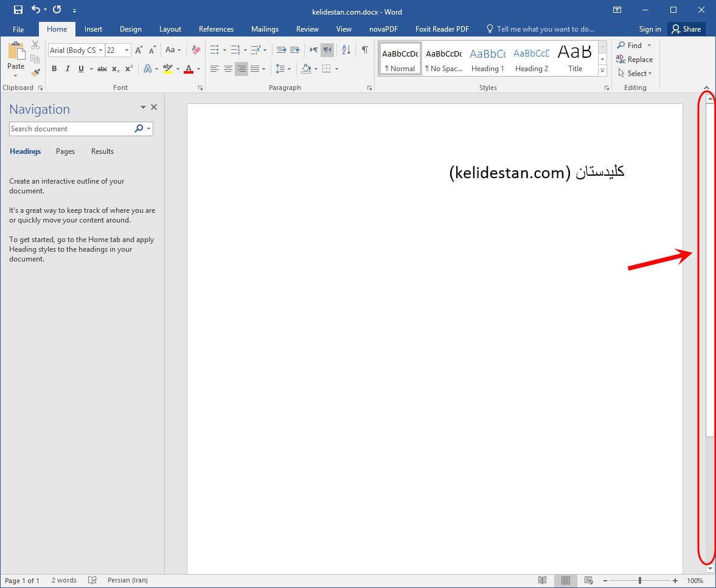This screenshot has height=588, width=716.
Task: Open the line spacing dropdown
Action: click(x=283, y=69)
